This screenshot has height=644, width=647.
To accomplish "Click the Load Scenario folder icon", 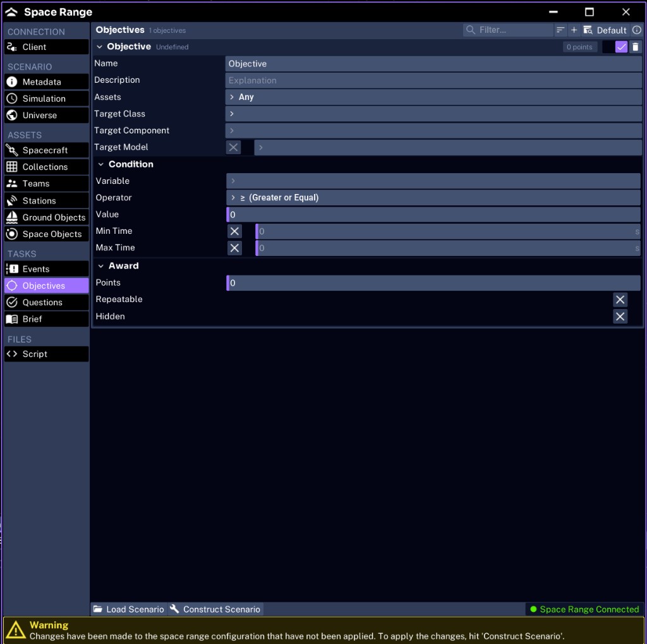I will point(98,609).
